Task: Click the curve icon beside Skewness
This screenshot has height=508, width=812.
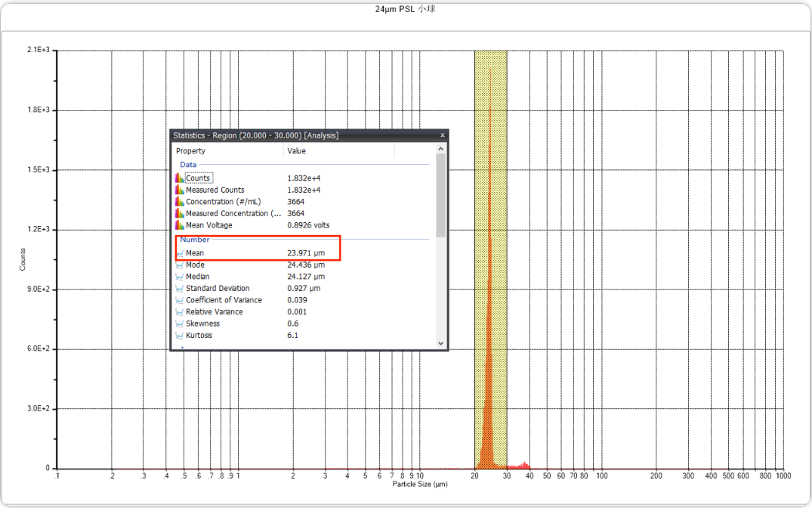Action: [x=180, y=324]
